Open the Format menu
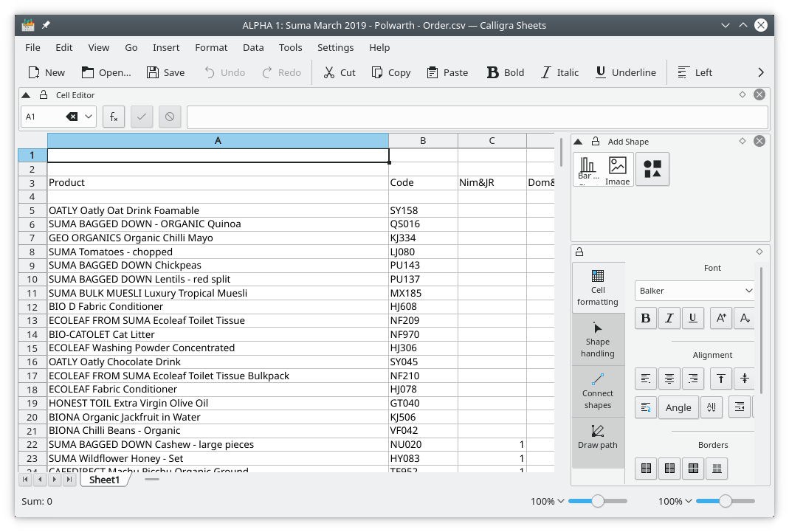The image size is (789, 532). click(x=211, y=47)
